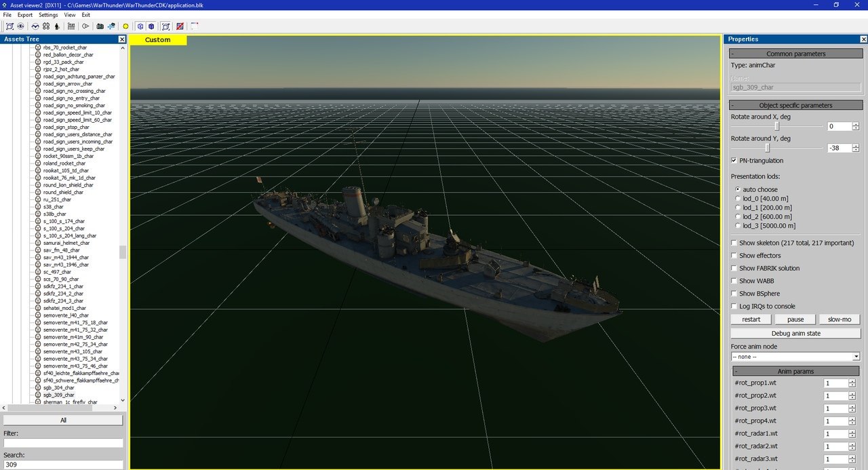Click the slow-mo button
Screen dimensions: 868x470
(x=840, y=319)
